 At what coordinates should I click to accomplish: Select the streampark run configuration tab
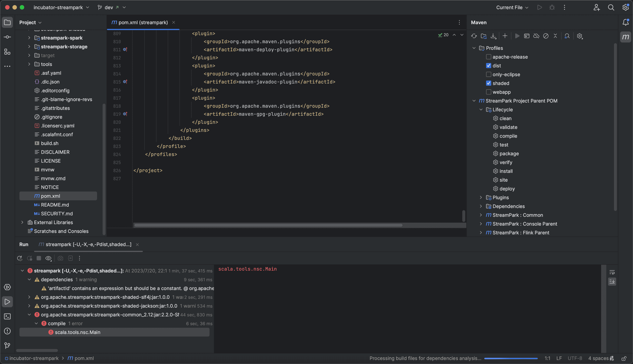point(88,245)
